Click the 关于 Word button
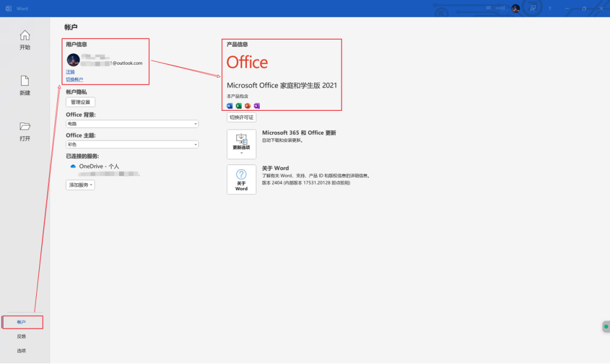Screen dimensions: 610x364 (242, 179)
